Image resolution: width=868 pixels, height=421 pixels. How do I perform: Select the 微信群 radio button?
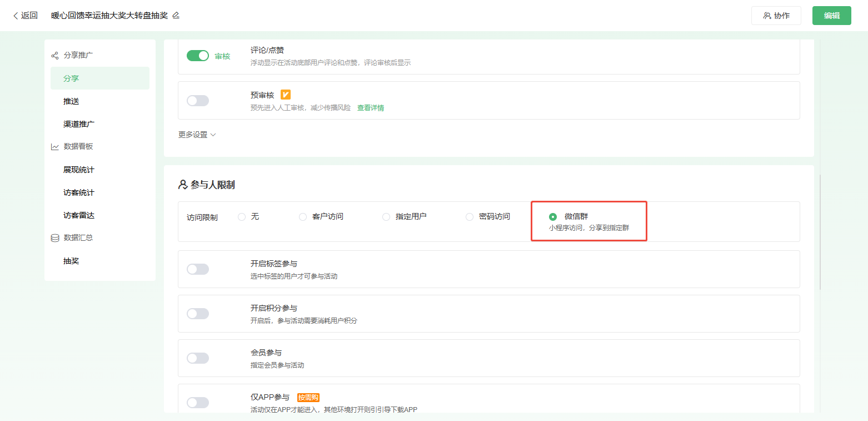(x=553, y=217)
